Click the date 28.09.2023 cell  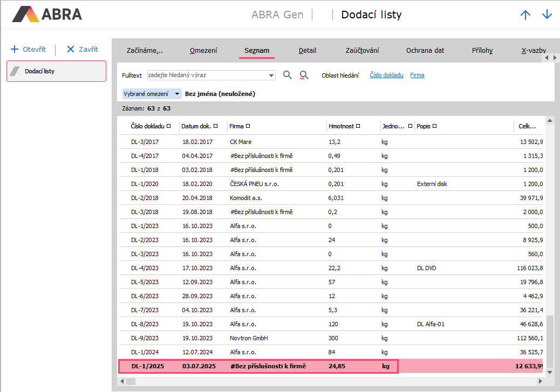tap(197, 296)
